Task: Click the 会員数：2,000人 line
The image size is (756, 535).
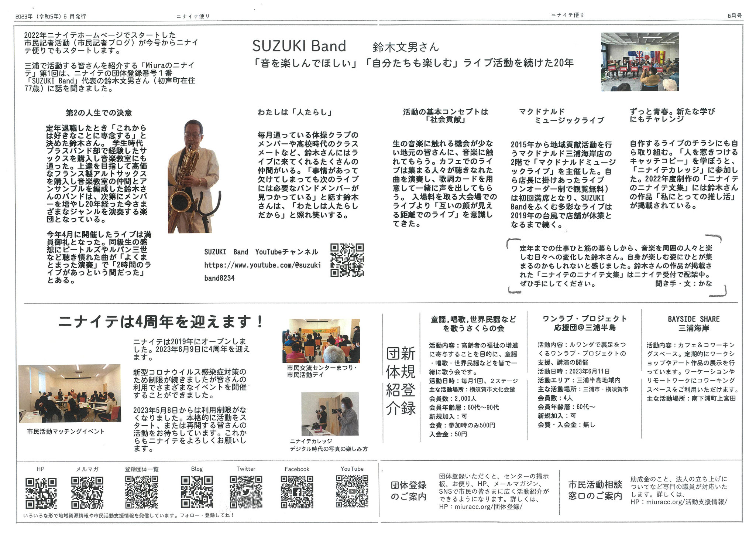Action: point(453,399)
